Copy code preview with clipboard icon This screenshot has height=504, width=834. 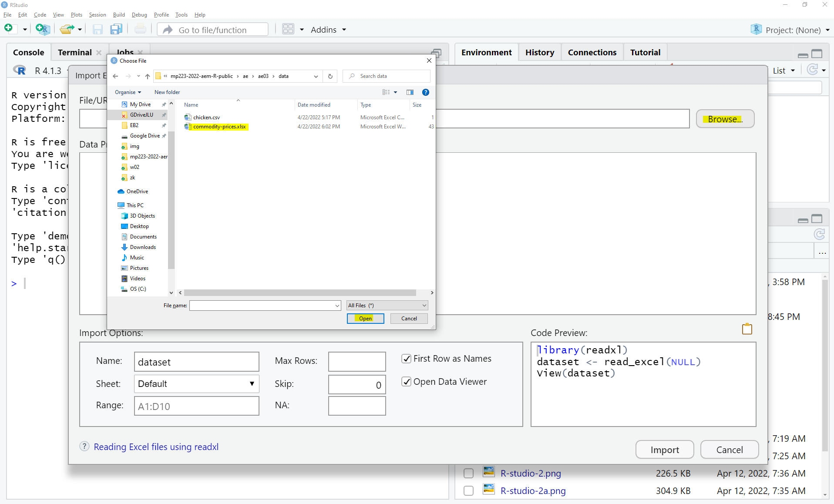coord(747,329)
